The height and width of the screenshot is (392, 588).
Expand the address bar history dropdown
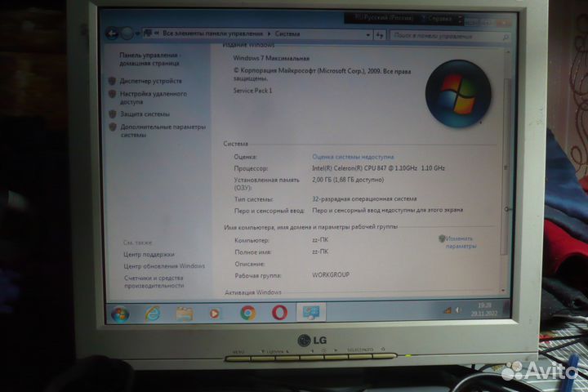pos(367,35)
